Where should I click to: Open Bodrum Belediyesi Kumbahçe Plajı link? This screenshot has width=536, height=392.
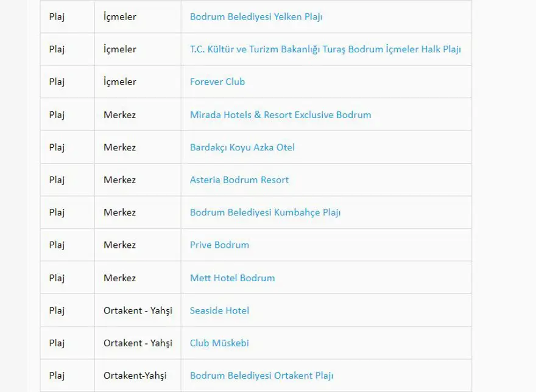tap(265, 212)
